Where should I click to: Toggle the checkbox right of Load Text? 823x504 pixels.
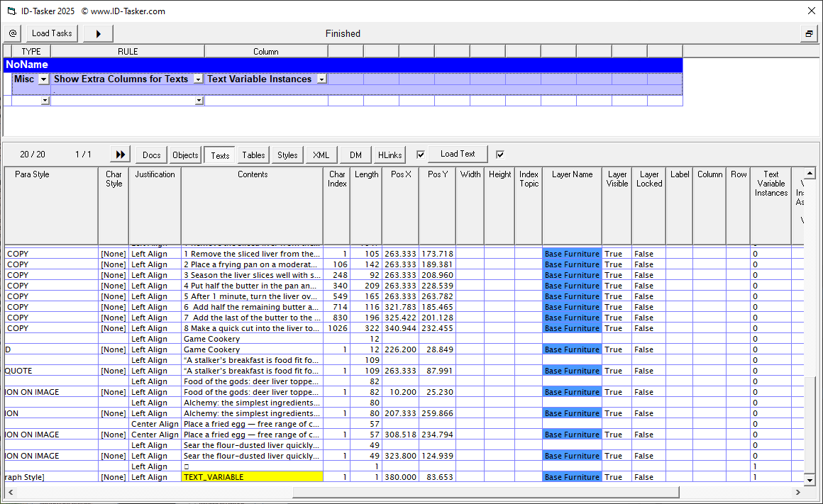coord(500,155)
